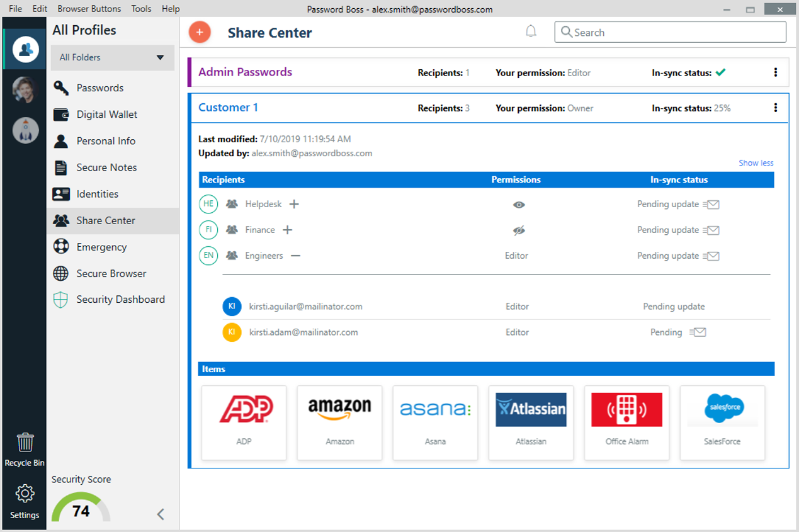Open the Tools menu

pos(141,9)
